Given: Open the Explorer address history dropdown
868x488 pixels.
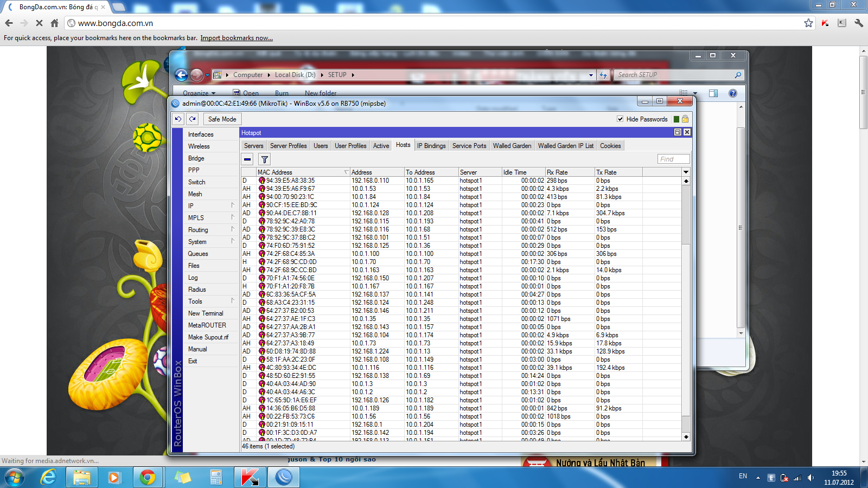Looking at the screenshot, I should coord(591,75).
